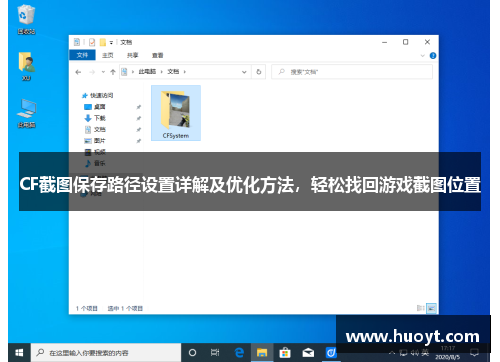Click the root icon dropdown in the address bar
Viewport: 500px width, 362px height.
point(133,72)
